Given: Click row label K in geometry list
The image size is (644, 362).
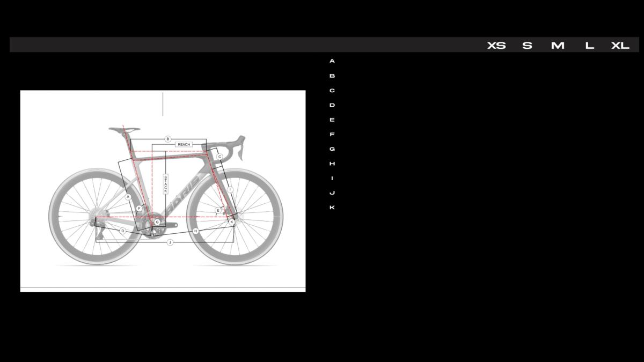Looking at the screenshot, I should pyautogui.click(x=332, y=208).
